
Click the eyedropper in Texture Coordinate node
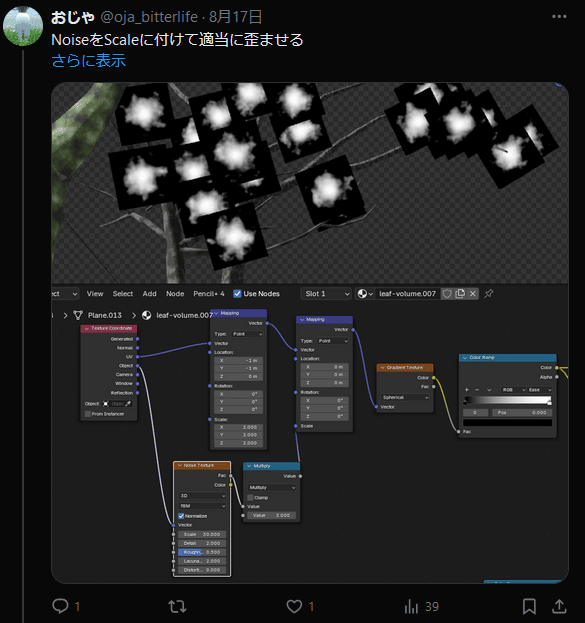click(x=128, y=404)
